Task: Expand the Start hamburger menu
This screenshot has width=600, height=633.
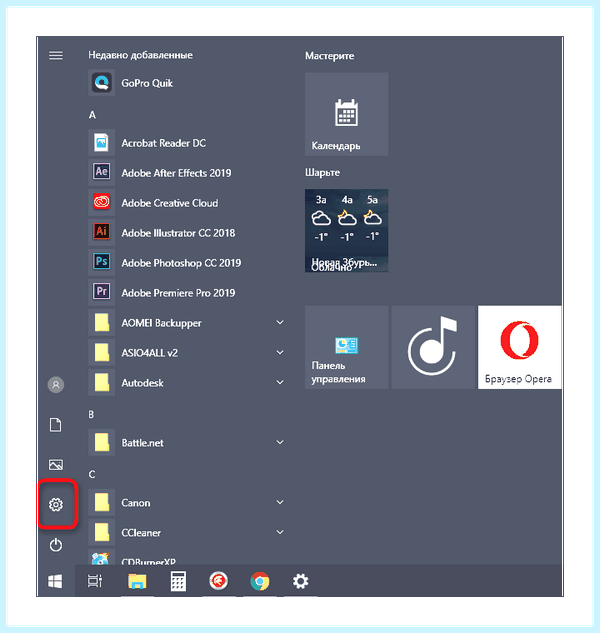Action: [x=56, y=55]
